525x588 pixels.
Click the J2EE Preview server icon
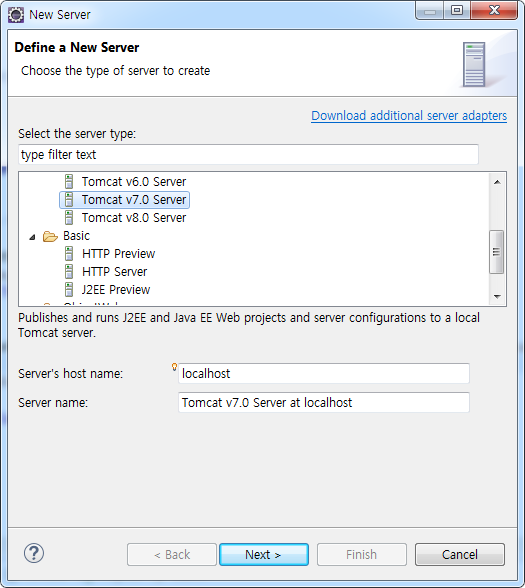(x=69, y=290)
